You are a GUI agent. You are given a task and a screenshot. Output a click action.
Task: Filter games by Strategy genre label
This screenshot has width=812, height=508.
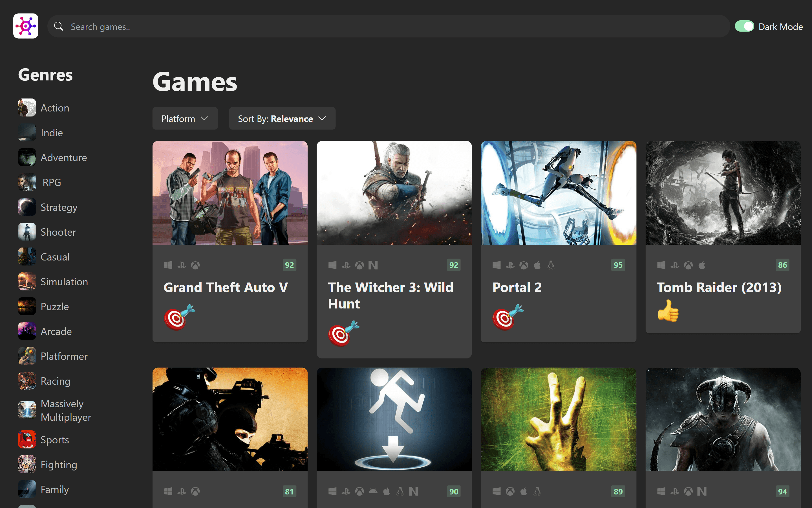click(59, 208)
